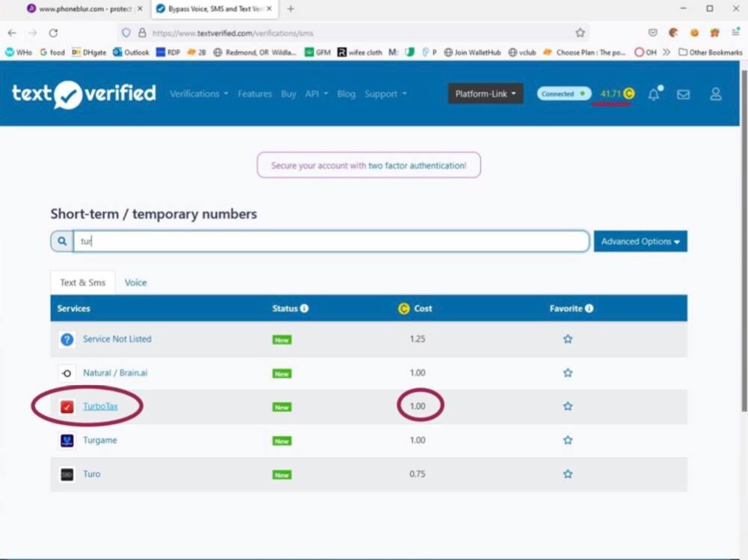
Task: Bookmark this page with the address bar star
Action: (x=580, y=33)
